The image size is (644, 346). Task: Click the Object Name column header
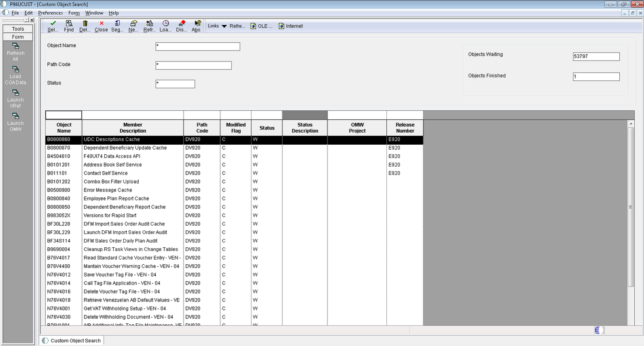64,128
